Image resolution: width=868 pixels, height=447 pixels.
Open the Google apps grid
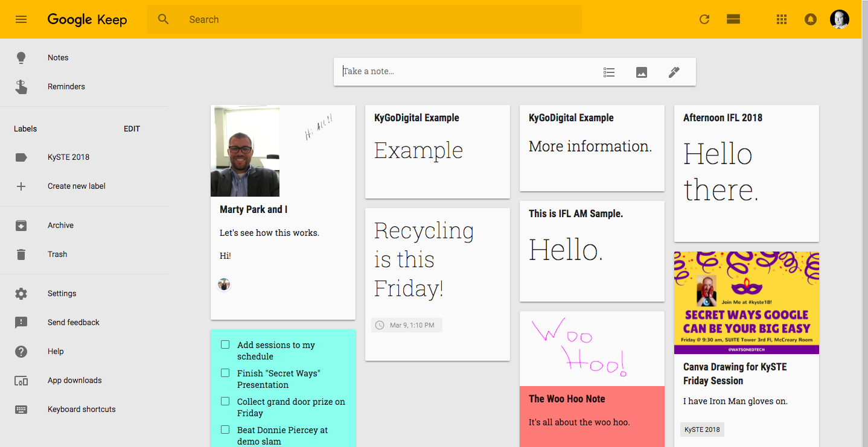click(x=782, y=19)
